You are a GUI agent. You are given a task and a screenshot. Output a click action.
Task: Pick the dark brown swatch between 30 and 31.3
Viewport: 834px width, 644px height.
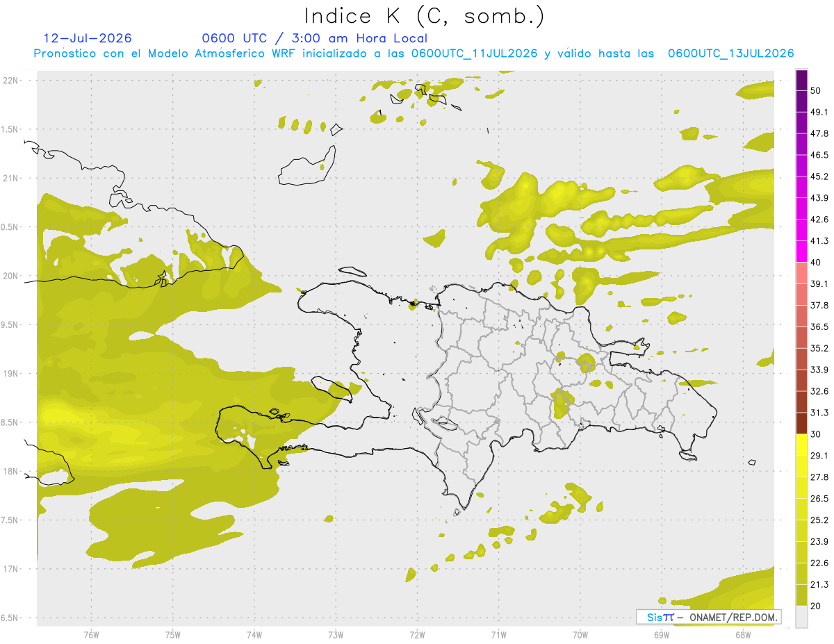pos(801,423)
